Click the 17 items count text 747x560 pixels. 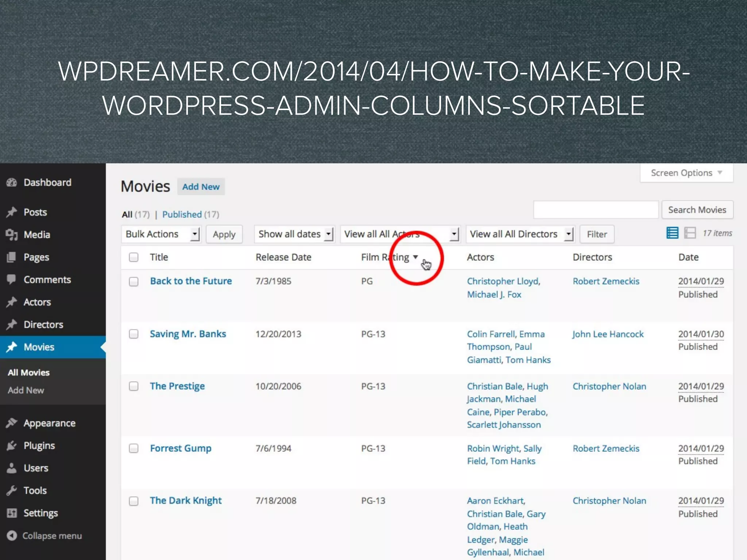click(x=717, y=233)
